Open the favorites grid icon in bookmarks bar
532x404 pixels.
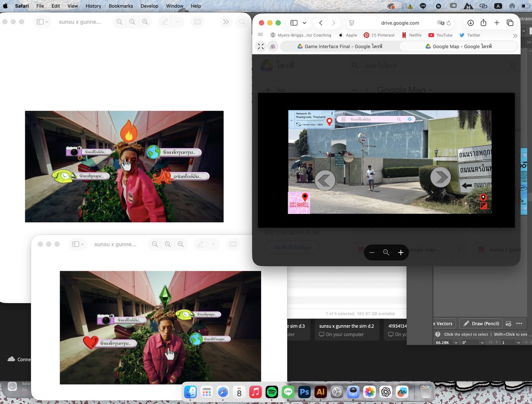[x=260, y=35]
